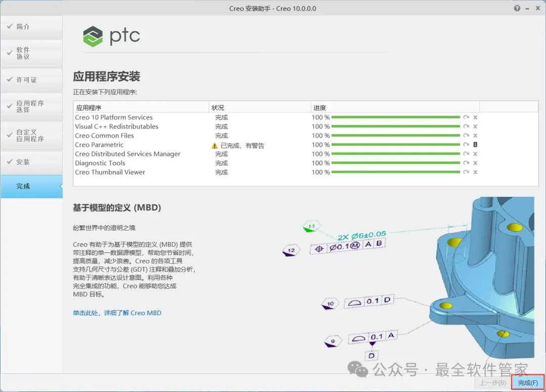The height and width of the screenshot is (392, 546).
Task: Click the Creo Common Files row name
Action: [x=105, y=136]
